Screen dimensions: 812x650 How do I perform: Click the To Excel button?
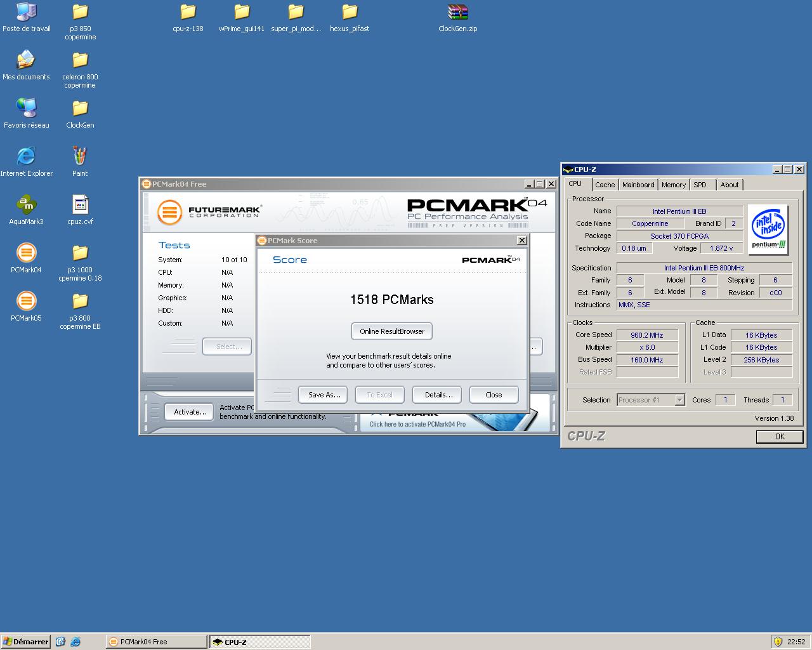pos(379,395)
